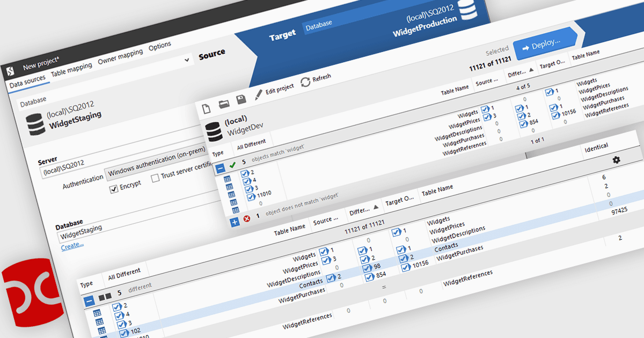This screenshot has width=644, height=338.
Task: Click the red X icon beside 'object does not match'
Action: 246,218
